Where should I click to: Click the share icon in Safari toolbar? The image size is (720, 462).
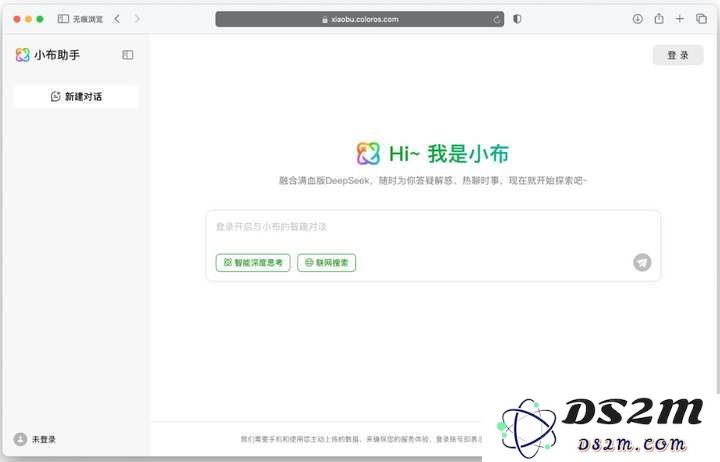pyautogui.click(x=659, y=19)
